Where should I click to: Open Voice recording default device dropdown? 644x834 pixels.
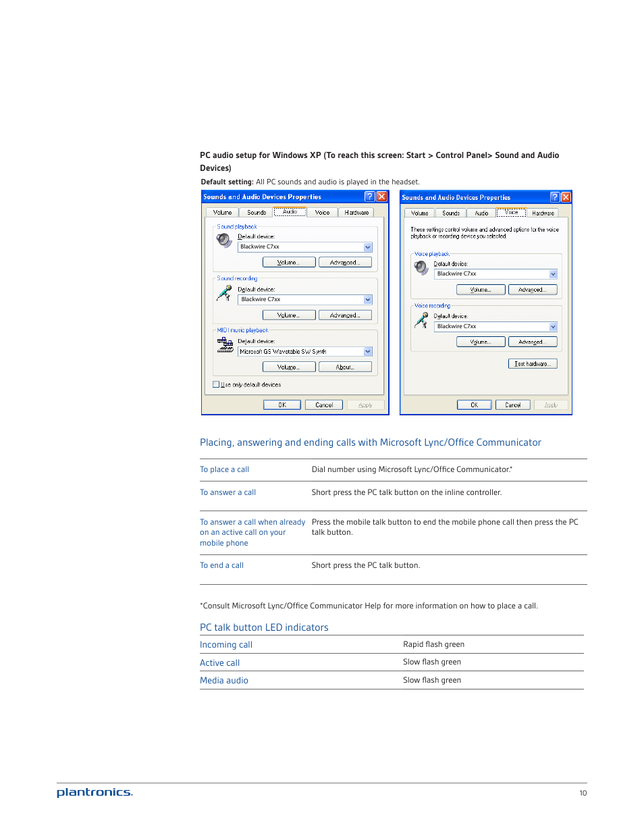(x=553, y=327)
